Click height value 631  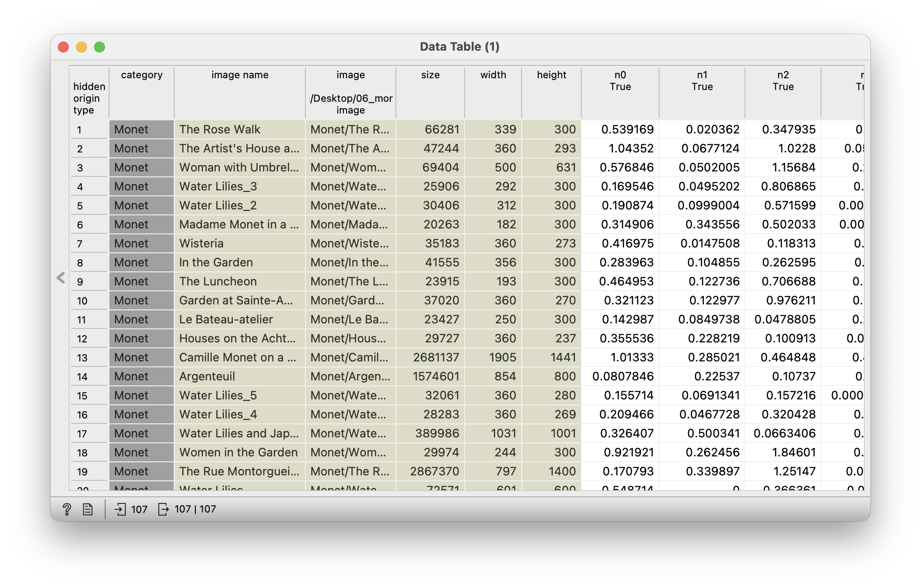tap(551, 167)
